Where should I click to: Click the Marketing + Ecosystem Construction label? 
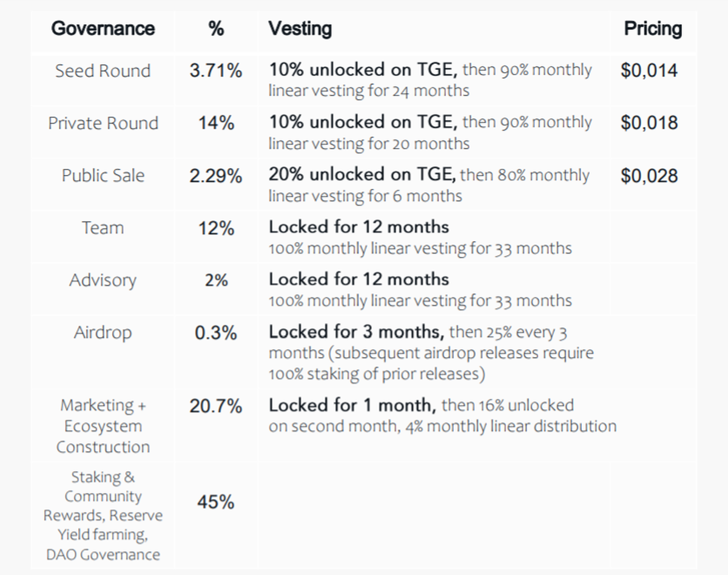[103, 426]
